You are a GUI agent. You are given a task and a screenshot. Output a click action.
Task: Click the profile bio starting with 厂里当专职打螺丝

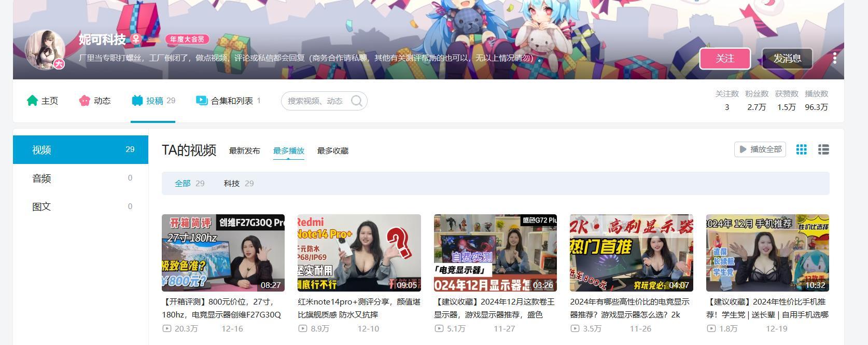point(311,58)
